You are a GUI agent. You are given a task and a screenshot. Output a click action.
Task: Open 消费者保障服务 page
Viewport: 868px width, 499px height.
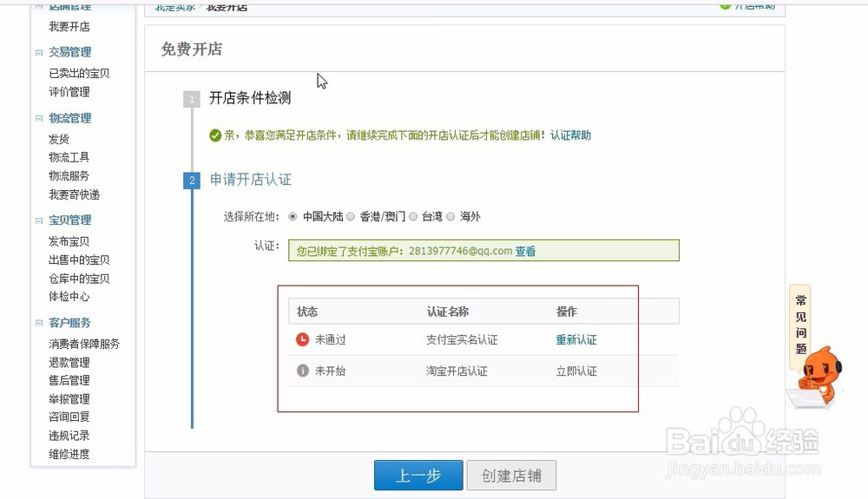click(84, 345)
